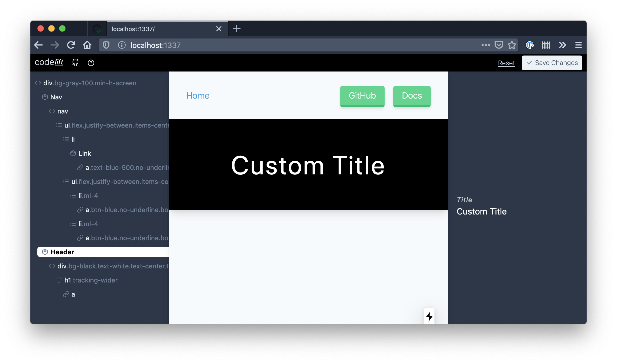The height and width of the screenshot is (364, 617).
Task: Select the second a.btn-blue.no-underline tree row
Action: [x=123, y=238]
